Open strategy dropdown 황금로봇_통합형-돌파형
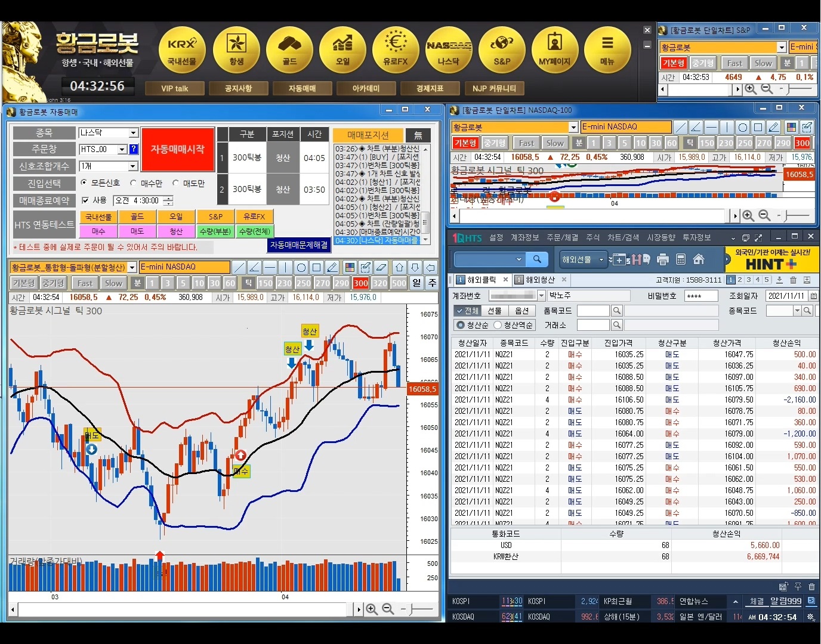The image size is (821, 644). point(132,267)
